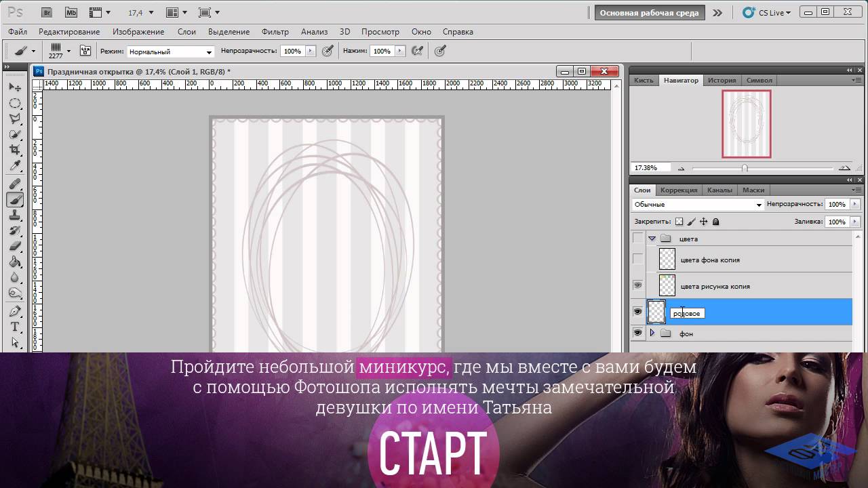The width and height of the screenshot is (868, 488).
Task: Open the 'Редактирование' menu
Action: point(69,32)
